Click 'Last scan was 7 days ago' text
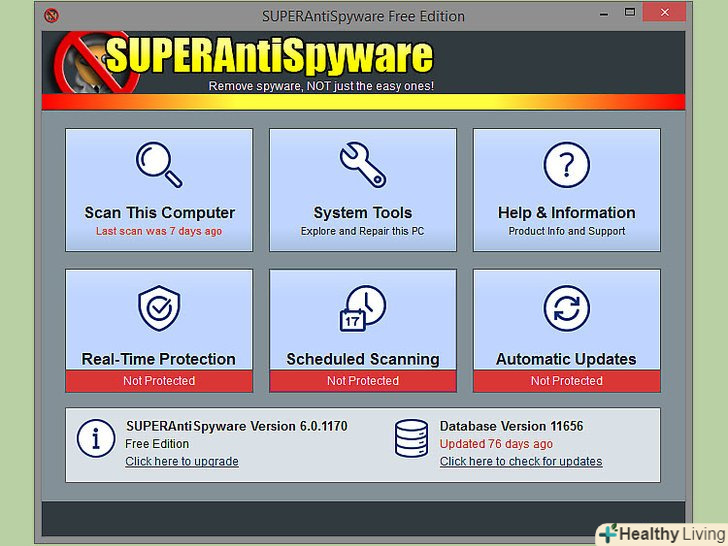728x546 pixels. click(x=159, y=231)
